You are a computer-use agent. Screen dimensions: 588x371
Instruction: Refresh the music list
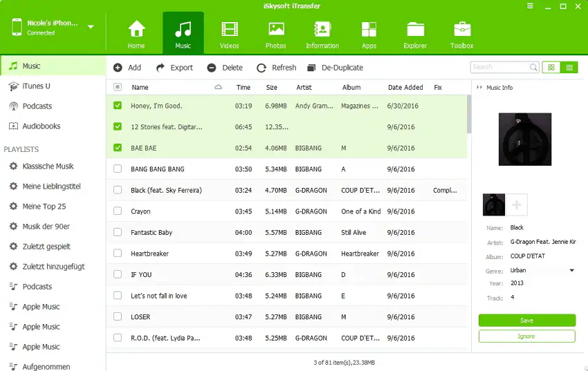(277, 68)
